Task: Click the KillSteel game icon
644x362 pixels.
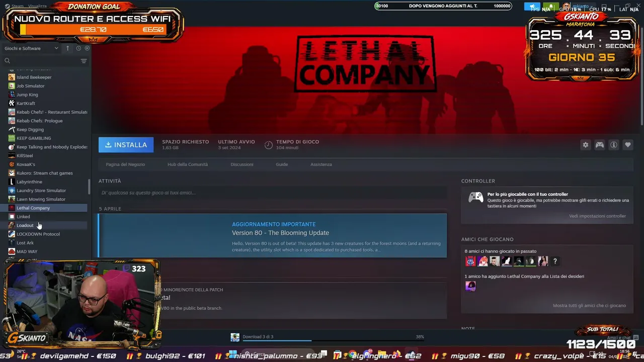Action: (x=12, y=156)
